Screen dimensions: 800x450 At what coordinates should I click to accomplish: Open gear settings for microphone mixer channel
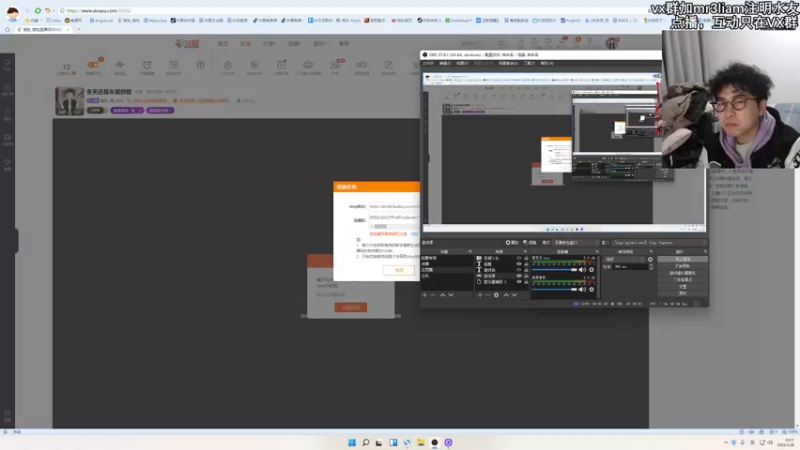[x=592, y=269]
